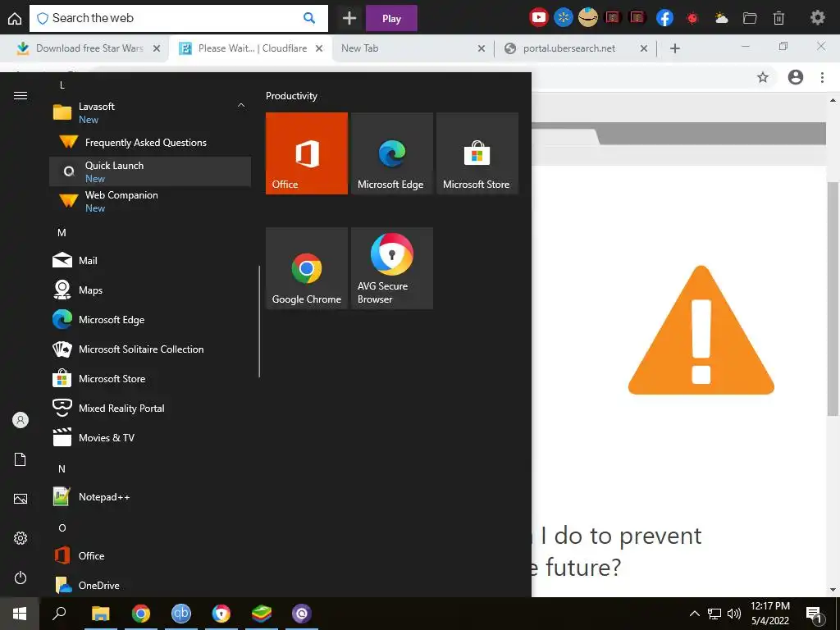This screenshot has height=630, width=840.
Task: Click the magnifier icon in search box
Action: 309,18
